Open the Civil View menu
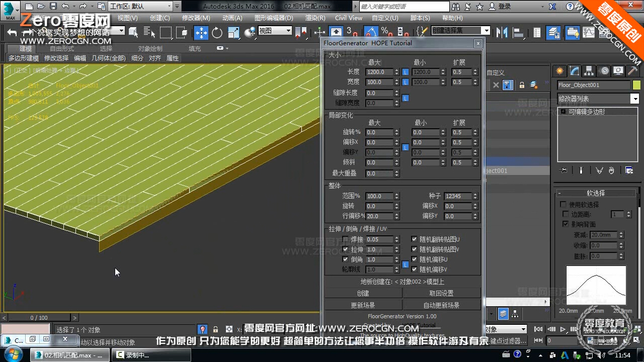The image size is (644, 362). 349,18
